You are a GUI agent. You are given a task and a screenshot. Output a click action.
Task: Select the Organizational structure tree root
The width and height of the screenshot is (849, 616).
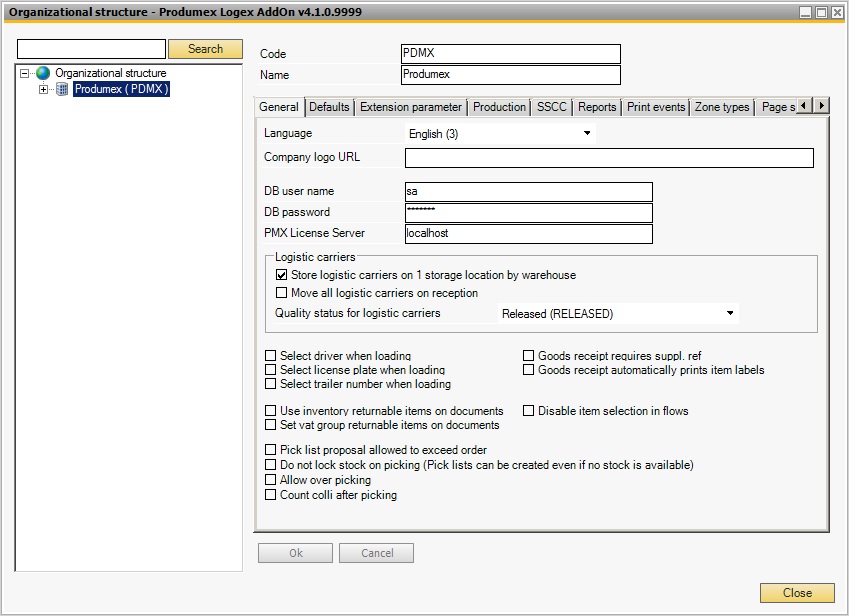[x=110, y=73]
